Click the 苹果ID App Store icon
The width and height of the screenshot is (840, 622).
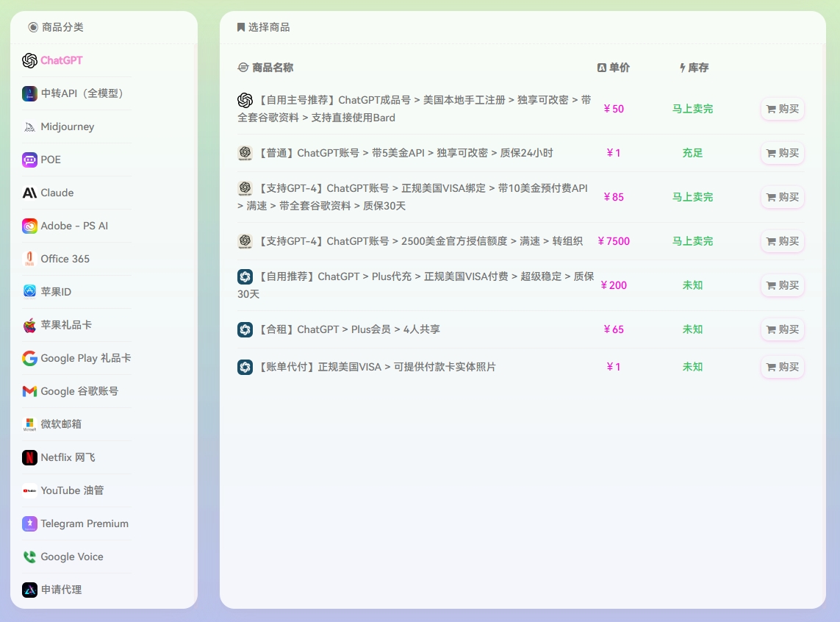pyautogui.click(x=29, y=292)
